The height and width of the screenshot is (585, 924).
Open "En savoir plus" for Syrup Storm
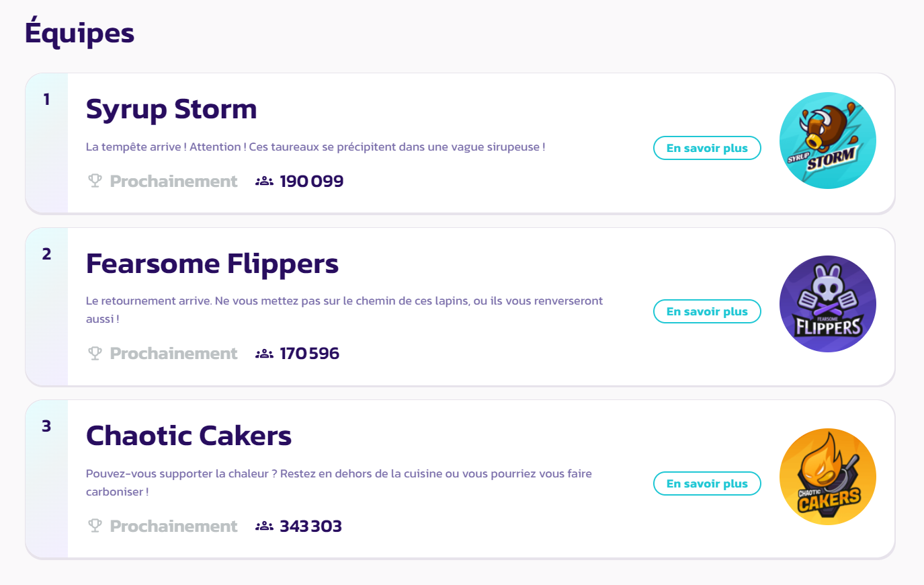(x=707, y=148)
